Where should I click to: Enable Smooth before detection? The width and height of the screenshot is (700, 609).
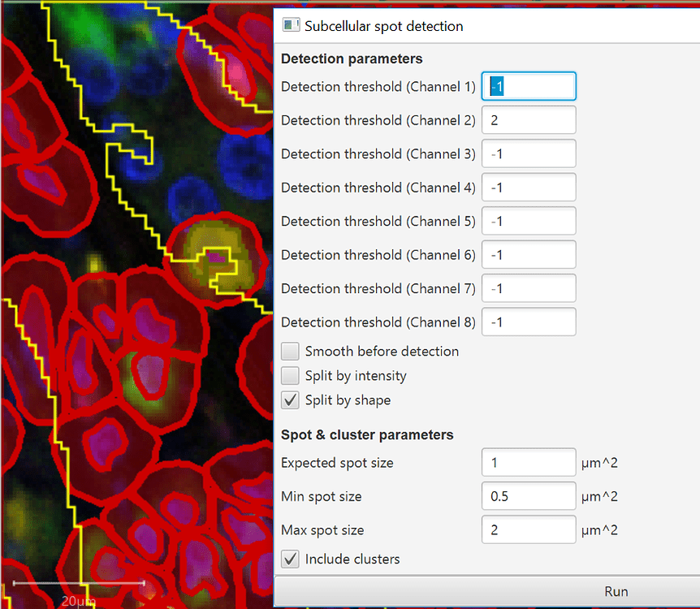tap(290, 351)
